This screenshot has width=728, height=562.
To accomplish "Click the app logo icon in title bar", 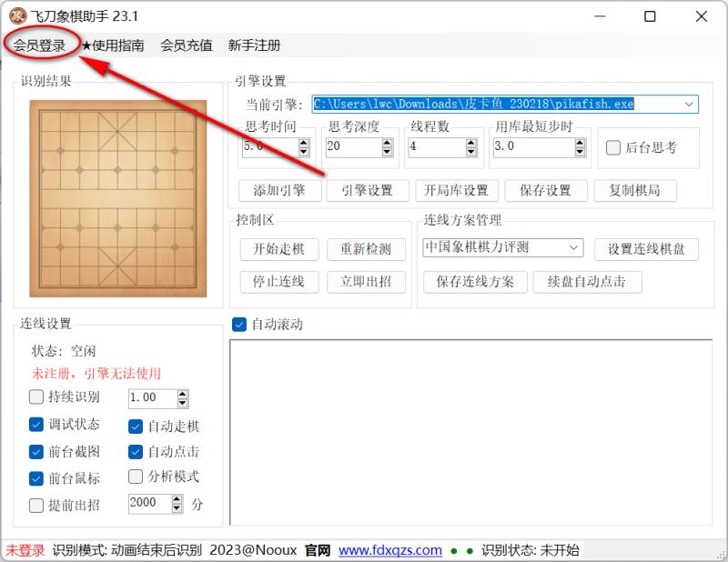I will click(x=17, y=16).
